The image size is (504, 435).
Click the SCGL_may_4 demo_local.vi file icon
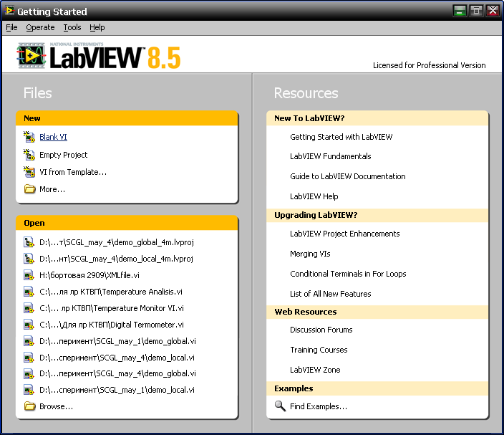[x=29, y=358]
